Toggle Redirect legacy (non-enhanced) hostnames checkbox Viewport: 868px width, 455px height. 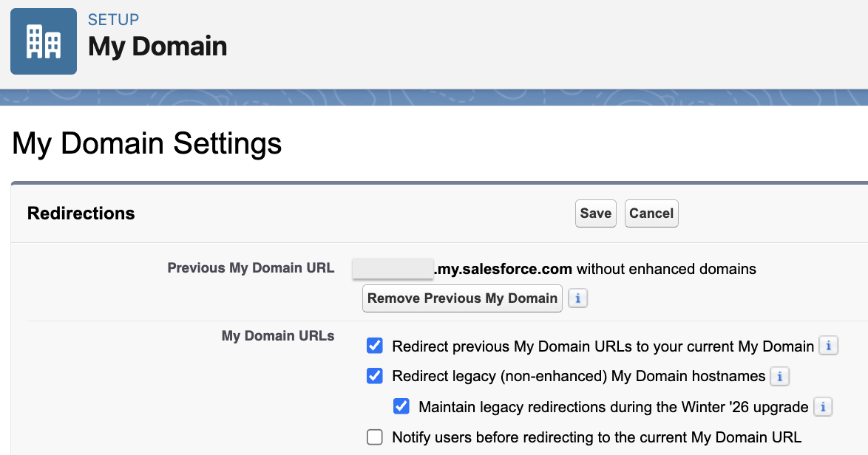[375, 377]
